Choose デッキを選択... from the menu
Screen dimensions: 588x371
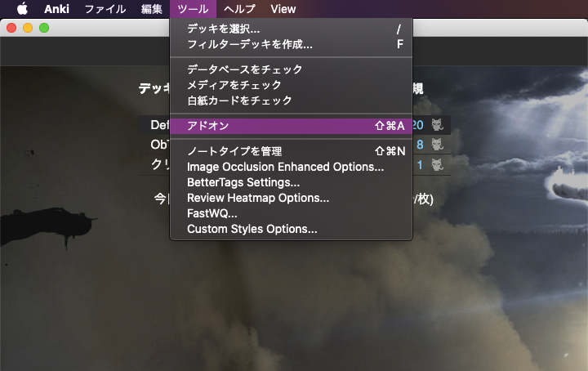[x=291, y=29]
